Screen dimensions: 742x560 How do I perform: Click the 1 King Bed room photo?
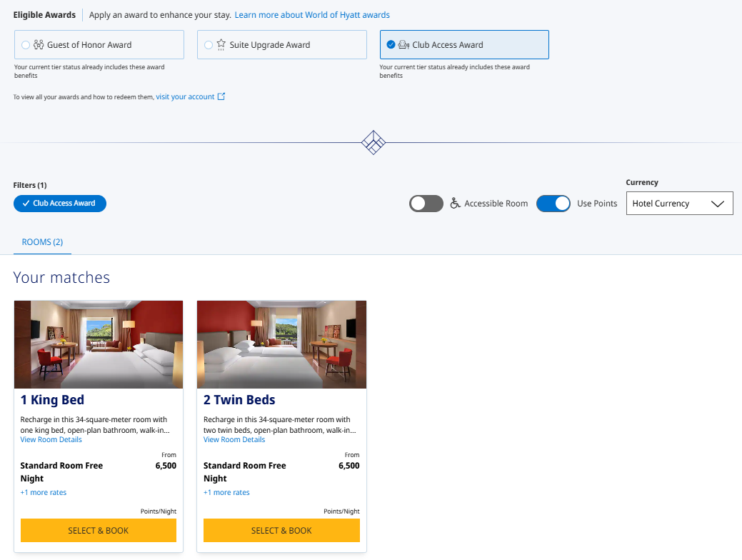coord(98,344)
